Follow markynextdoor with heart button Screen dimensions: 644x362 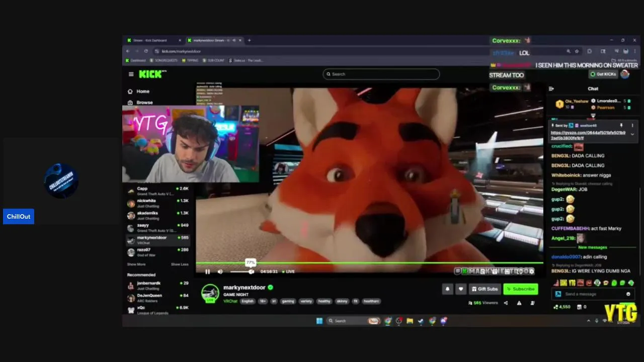pos(460,289)
